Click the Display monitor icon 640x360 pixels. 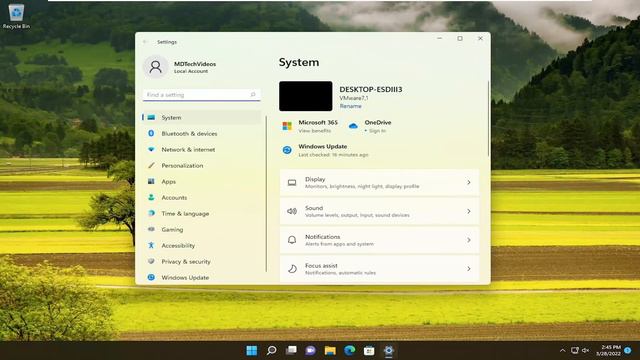[292, 182]
